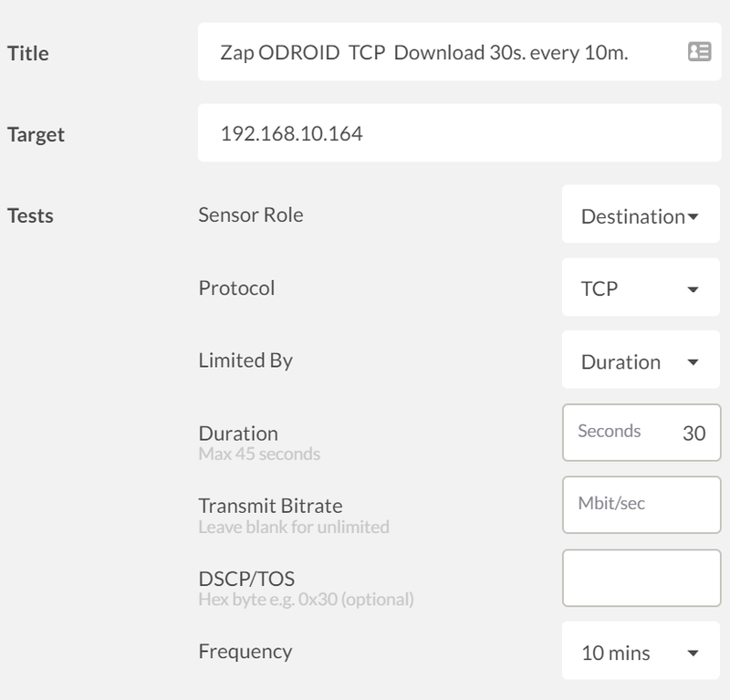Screen dimensions: 730x700
Task: Click the Sensor Role label text
Action: pos(251,214)
